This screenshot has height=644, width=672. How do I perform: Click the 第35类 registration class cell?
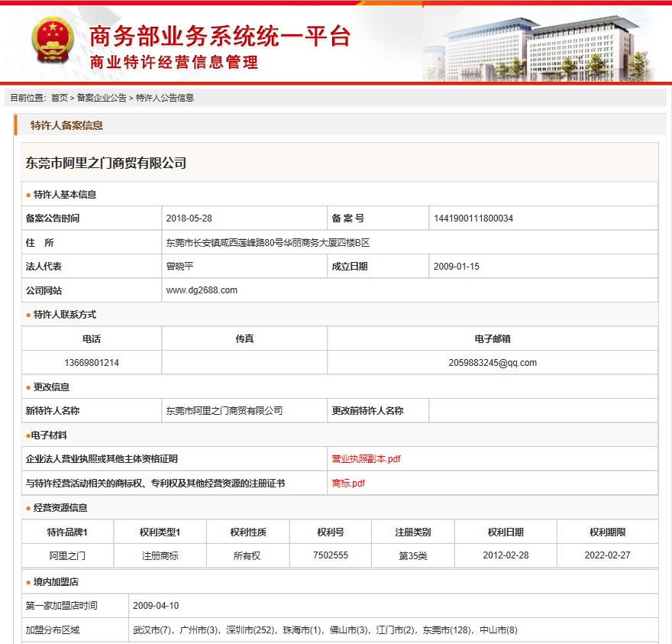point(413,555)
